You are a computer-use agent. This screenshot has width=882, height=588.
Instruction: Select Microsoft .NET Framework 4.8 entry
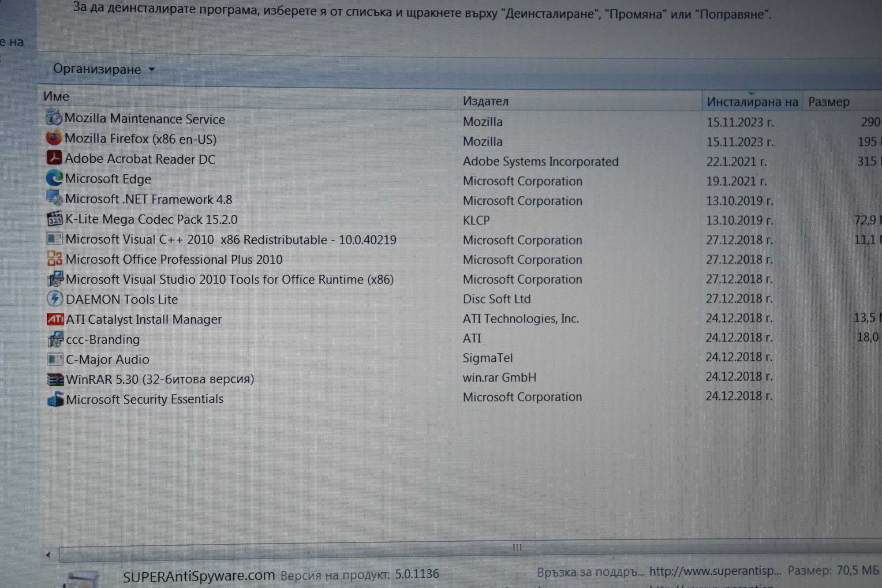point(149,199)
